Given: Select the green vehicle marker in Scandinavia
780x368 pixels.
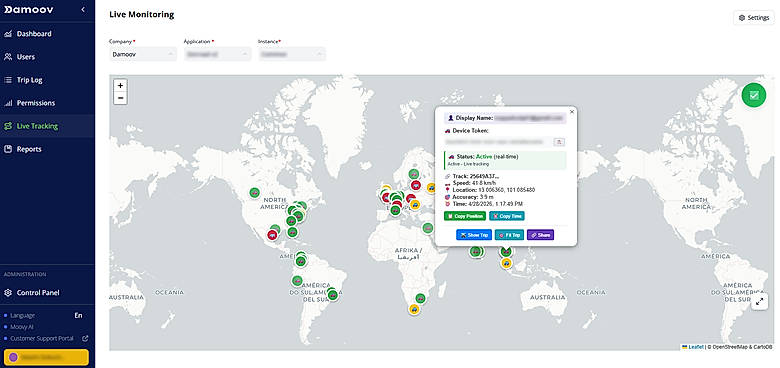Looking at the screenshot, I should [x=413, y=175].
